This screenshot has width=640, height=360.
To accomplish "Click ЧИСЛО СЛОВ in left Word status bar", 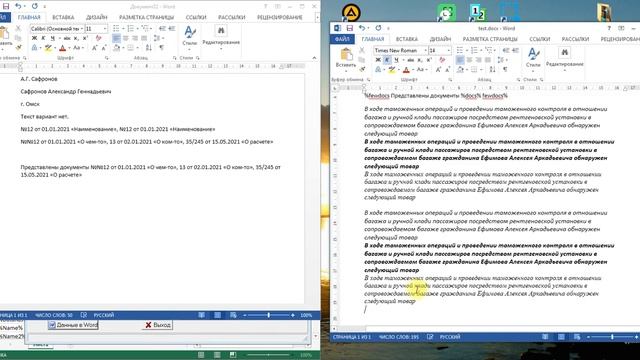I will 53,315.
